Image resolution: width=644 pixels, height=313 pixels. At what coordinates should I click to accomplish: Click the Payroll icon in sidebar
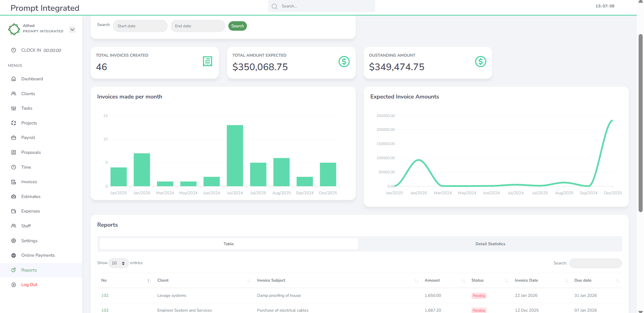pos(13,138)
